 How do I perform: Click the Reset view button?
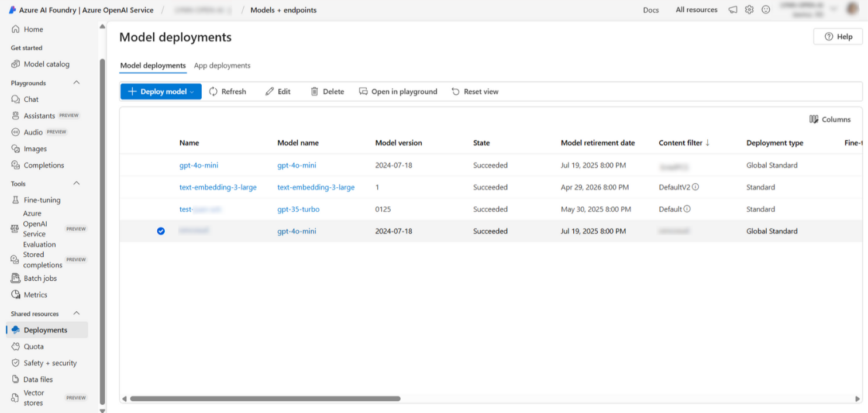(x=475, y=92)
